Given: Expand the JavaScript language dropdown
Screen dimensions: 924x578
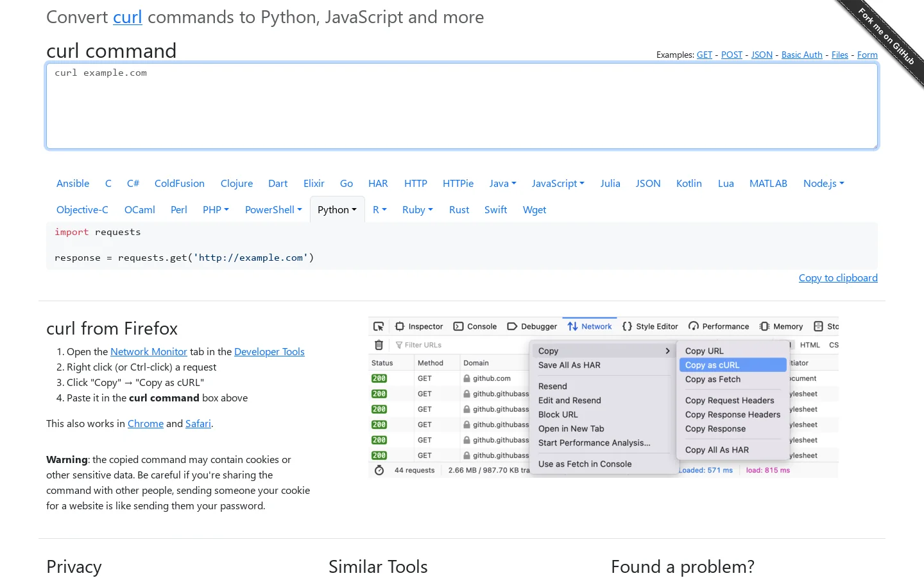Looking at the screenshot, I should 558,184.
